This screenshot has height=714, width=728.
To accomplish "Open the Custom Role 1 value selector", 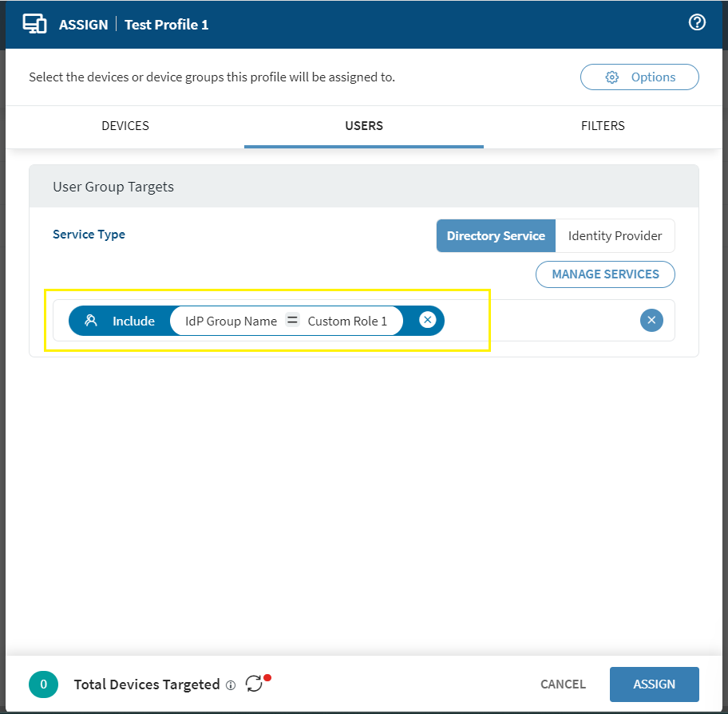I will (x=347, y=321).
